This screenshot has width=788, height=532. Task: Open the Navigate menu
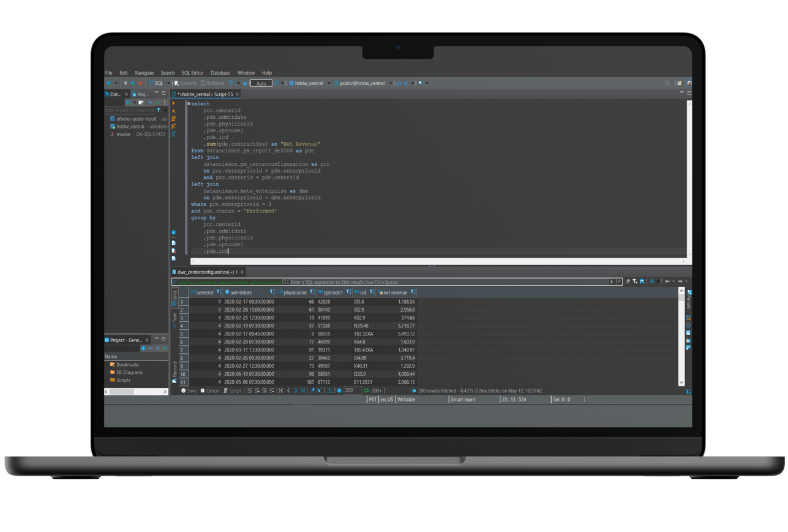click(144, 72)
